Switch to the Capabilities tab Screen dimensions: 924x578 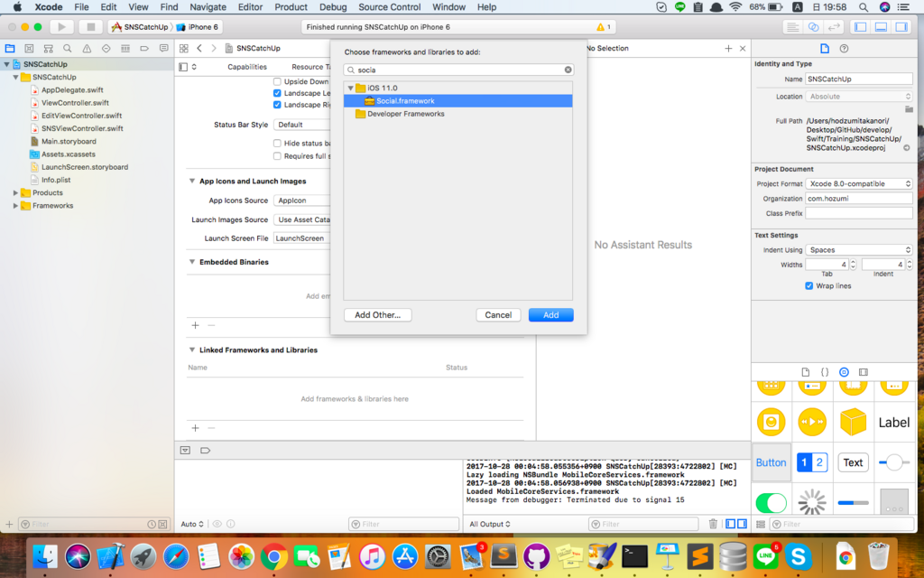[x=247, y=67]
